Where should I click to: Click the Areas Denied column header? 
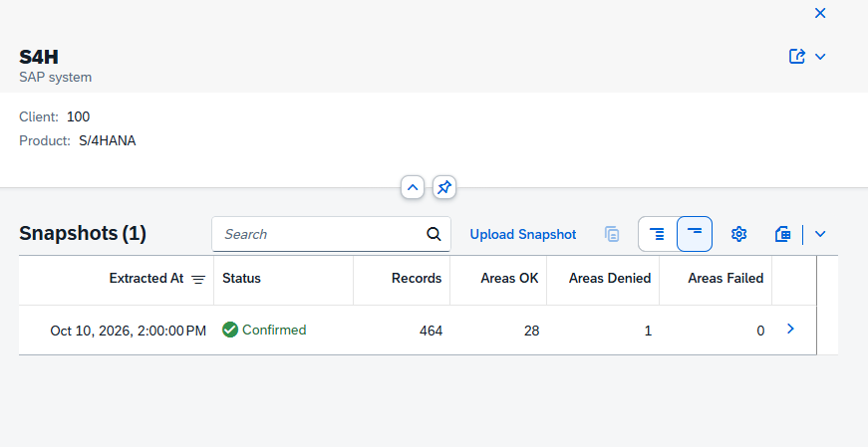(x=603, y=281)
